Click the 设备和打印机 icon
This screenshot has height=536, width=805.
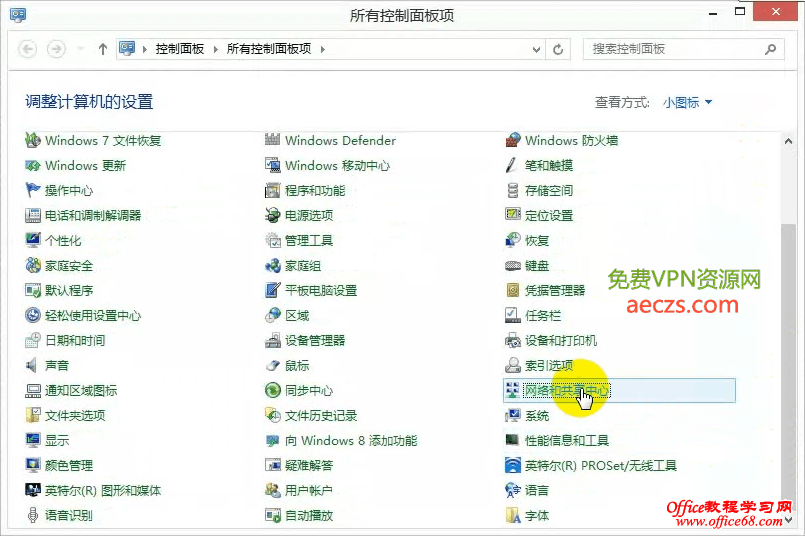[513, 340]
